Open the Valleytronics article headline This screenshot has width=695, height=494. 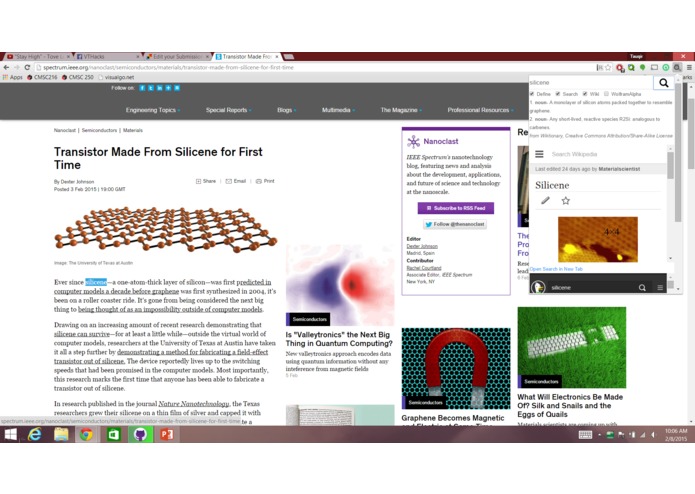339,339
